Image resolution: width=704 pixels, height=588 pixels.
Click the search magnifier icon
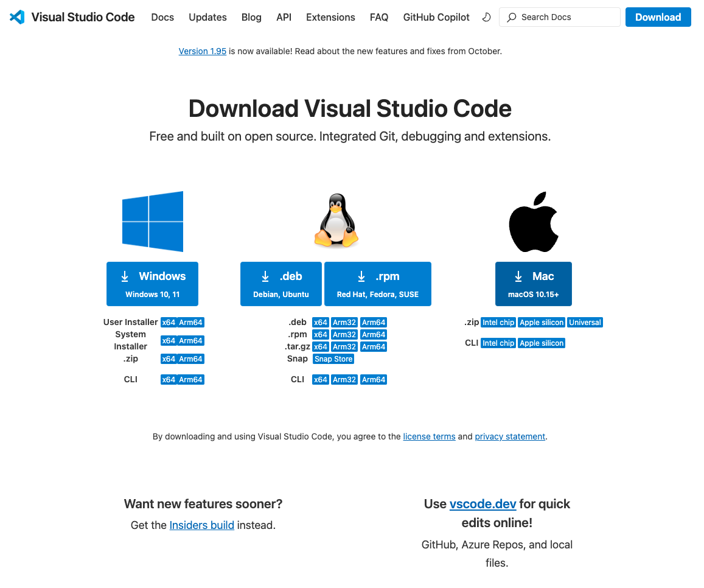coord(511,18)
